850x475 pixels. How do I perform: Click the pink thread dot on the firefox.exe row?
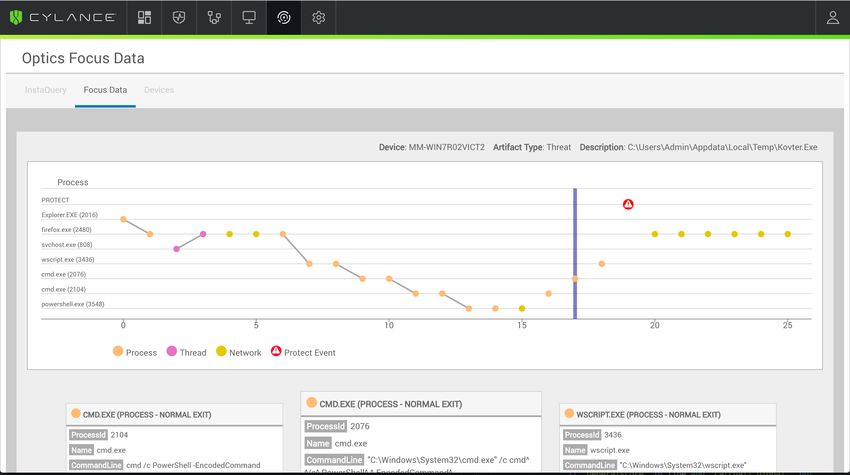pyautogui.click(x=203, y=234)
